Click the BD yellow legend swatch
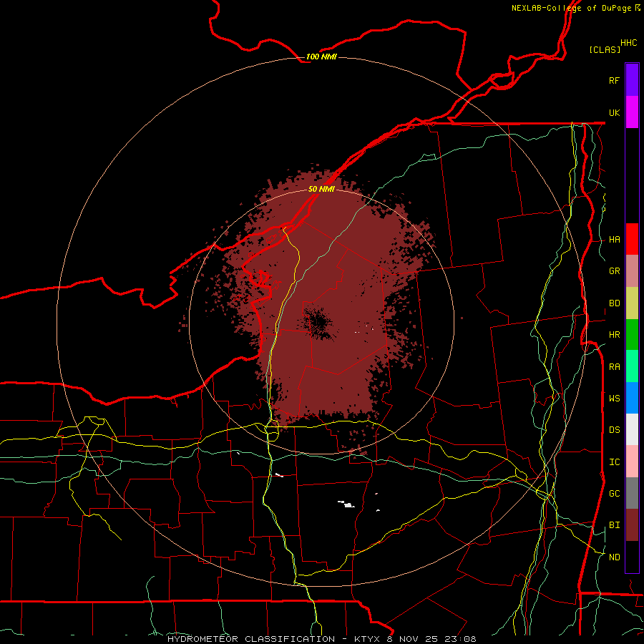The image size is (644, 644). click(x=632, y=303)
